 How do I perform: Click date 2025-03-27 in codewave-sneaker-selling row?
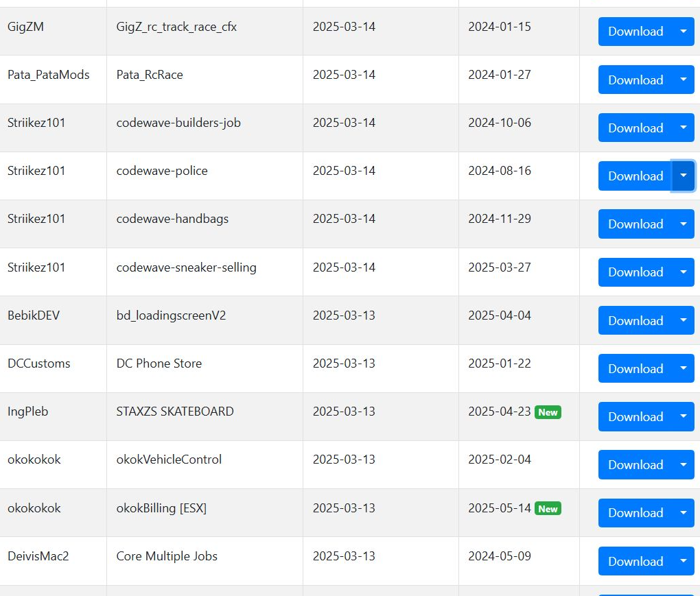tap(500, 267)
